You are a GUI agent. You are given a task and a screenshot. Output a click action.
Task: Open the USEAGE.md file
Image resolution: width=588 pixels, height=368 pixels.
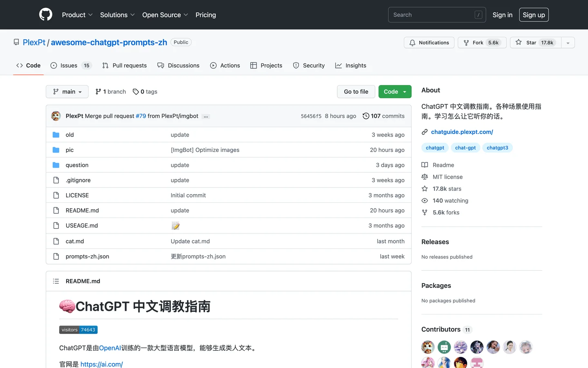coord(82,226)
